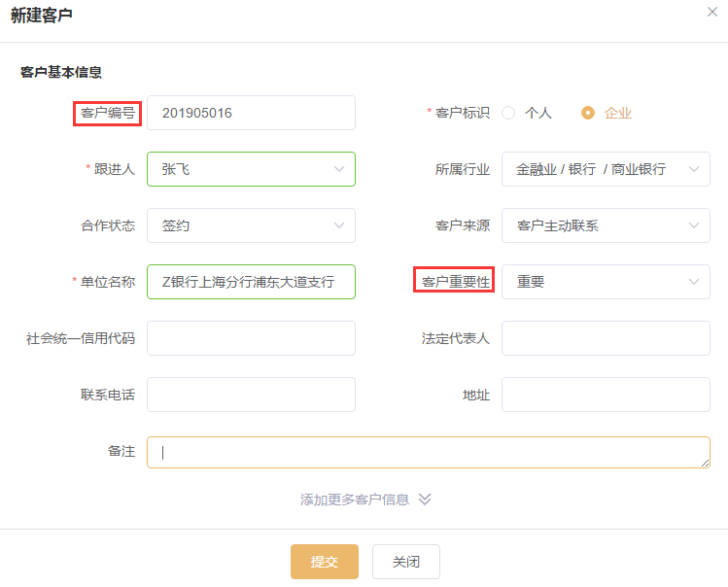Viewport: 728px width, 587px height.
Task: Expand the 所属行业 dropdown
Action: point(606,169)
